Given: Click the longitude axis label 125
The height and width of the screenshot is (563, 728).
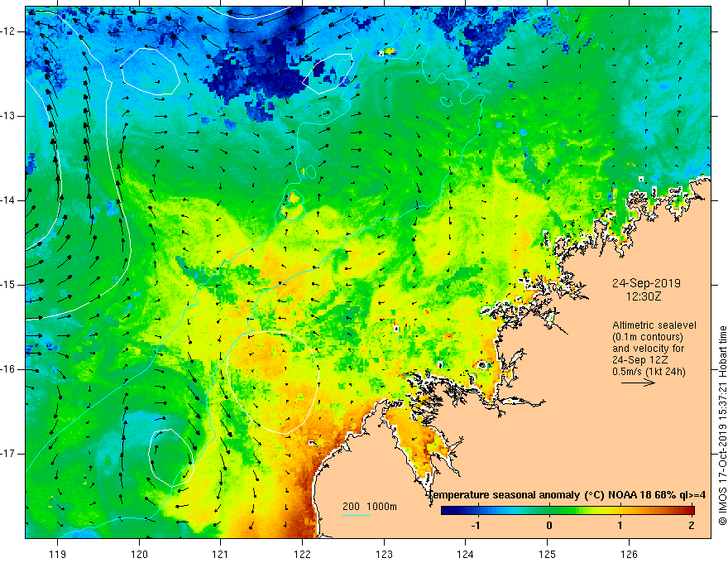Looking at the screenshot, I should click(x=548, y=554).
